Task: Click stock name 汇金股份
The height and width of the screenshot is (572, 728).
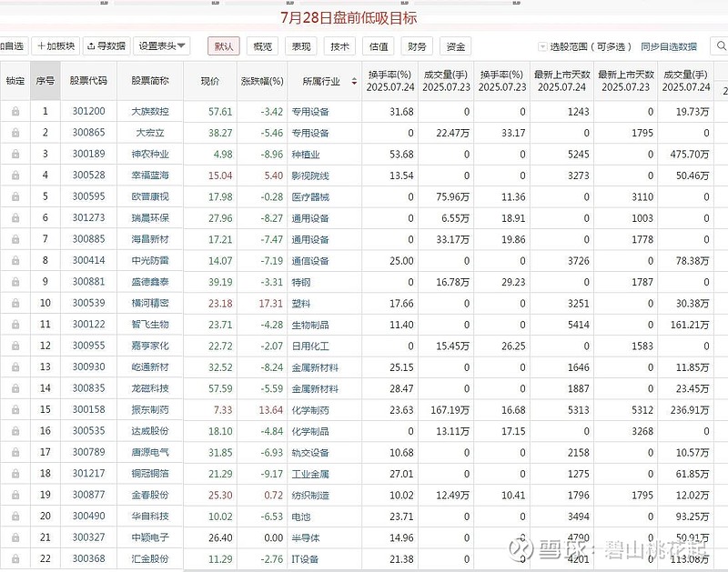Action: (x=150, y=559)
